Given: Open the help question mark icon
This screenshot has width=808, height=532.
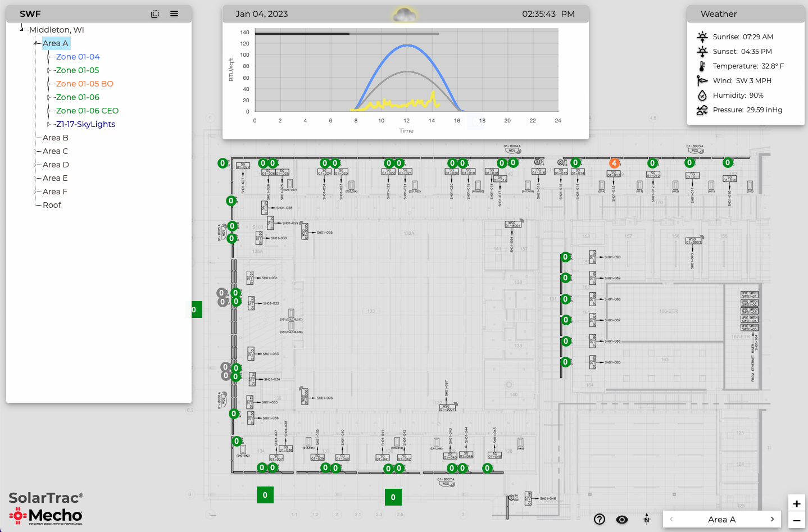Looking at the screenshot, I should pyautogui.click(x=600, y=519).
